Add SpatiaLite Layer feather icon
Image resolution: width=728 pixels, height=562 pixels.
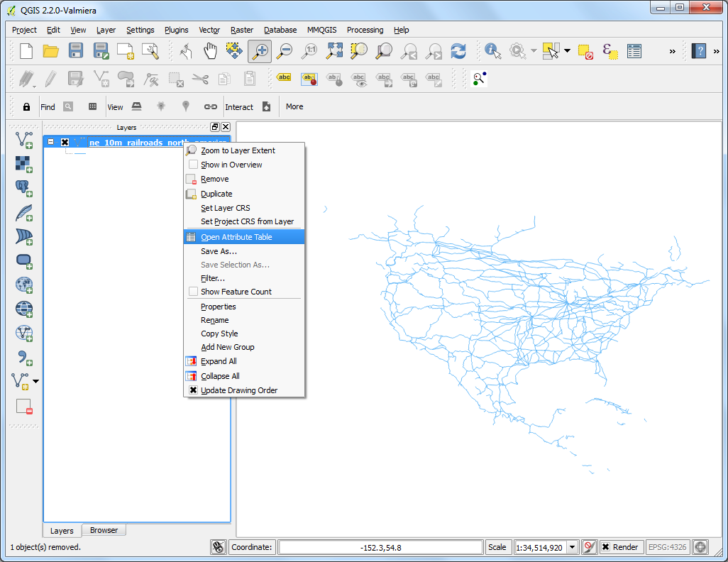[x=23, y=212]
